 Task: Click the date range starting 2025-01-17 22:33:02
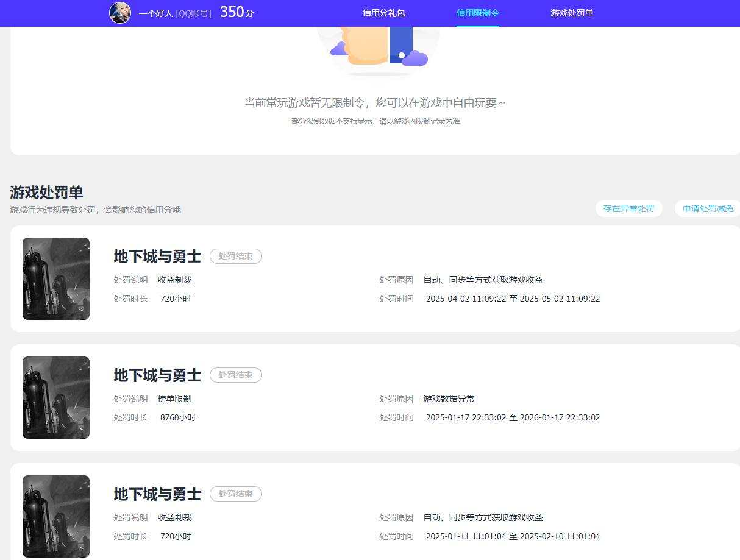[x=513, y=417]
